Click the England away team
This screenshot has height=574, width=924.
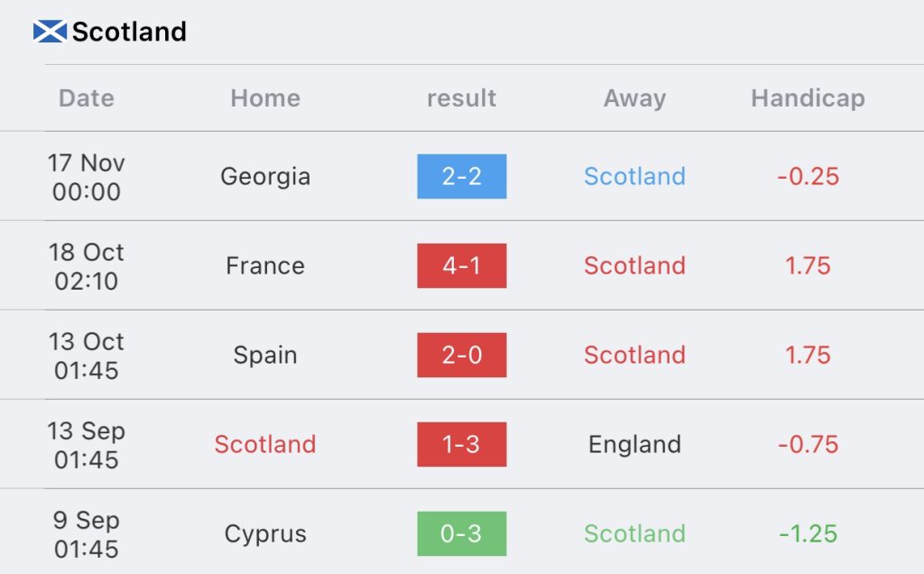tap(634, 444)
